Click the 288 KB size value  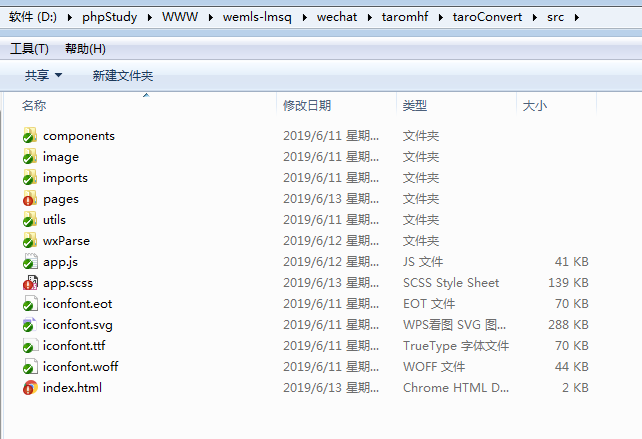pyautogui.click(x=568, y=325)
